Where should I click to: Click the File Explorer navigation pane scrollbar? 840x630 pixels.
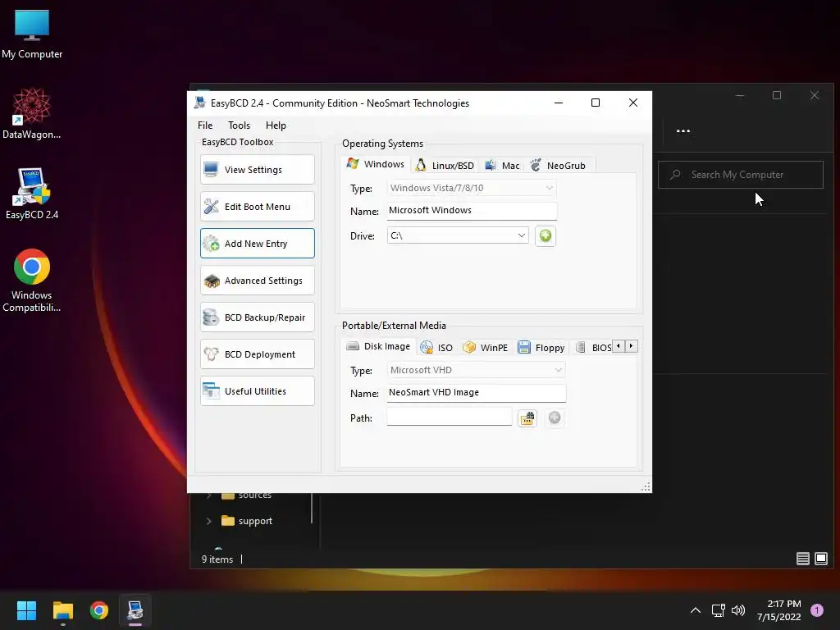tap(312, 508)
